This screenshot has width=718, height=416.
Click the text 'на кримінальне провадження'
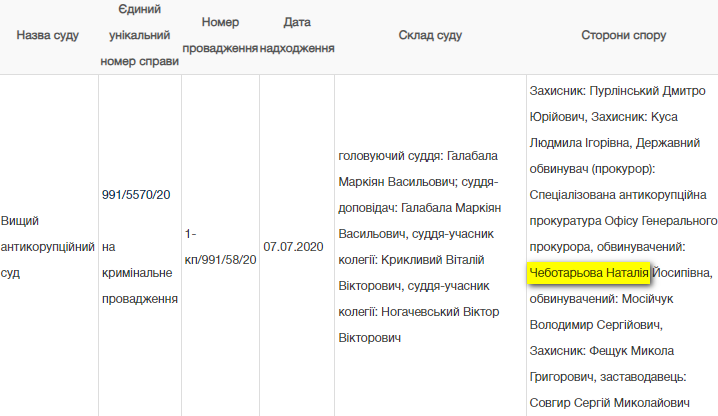140,273
